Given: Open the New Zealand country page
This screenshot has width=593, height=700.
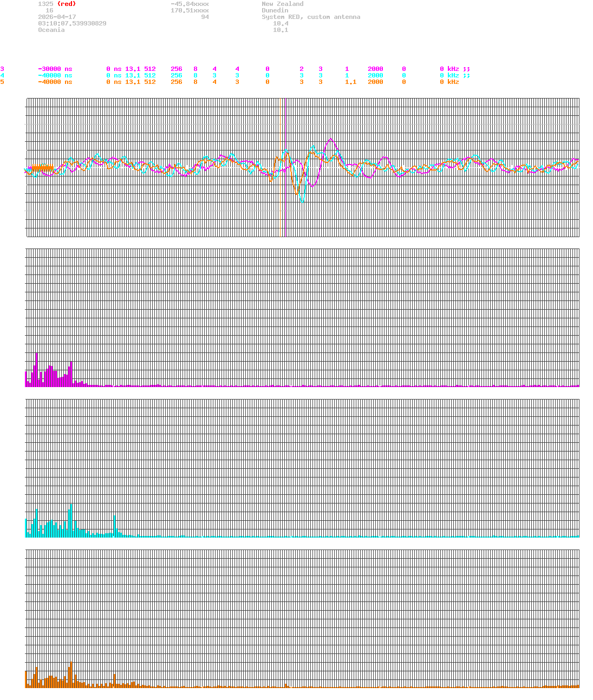Looking at the screenshot, I should 282,4.
